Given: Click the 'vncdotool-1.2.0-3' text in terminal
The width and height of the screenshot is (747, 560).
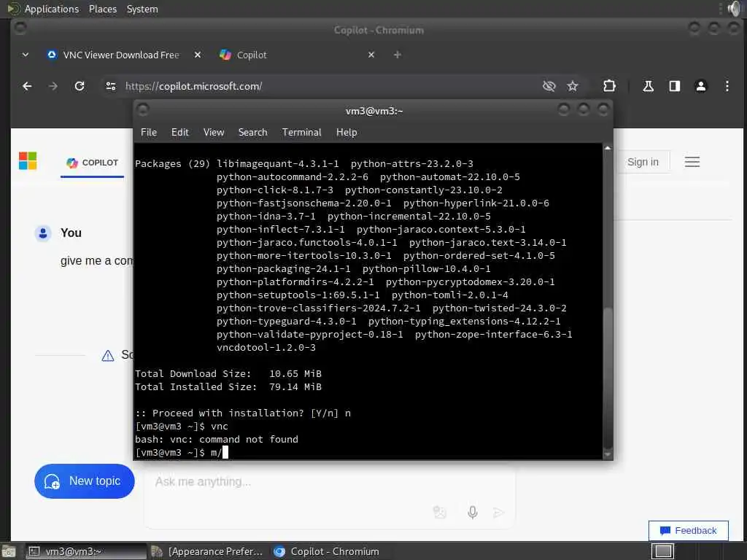Looking at the screenshot, I should [266, 348].
